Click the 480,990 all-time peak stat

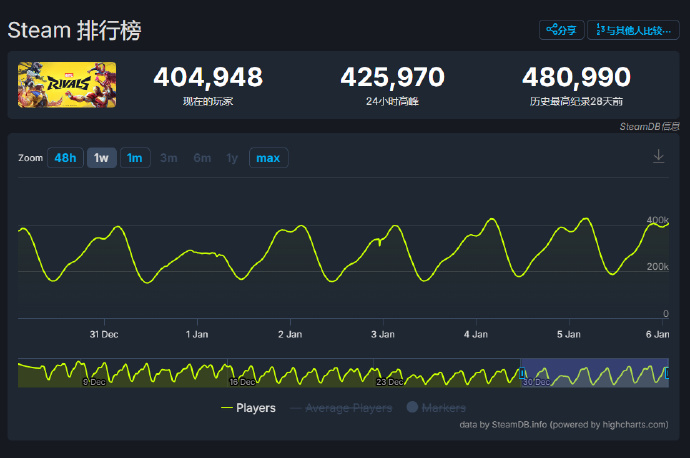point(576,78)
